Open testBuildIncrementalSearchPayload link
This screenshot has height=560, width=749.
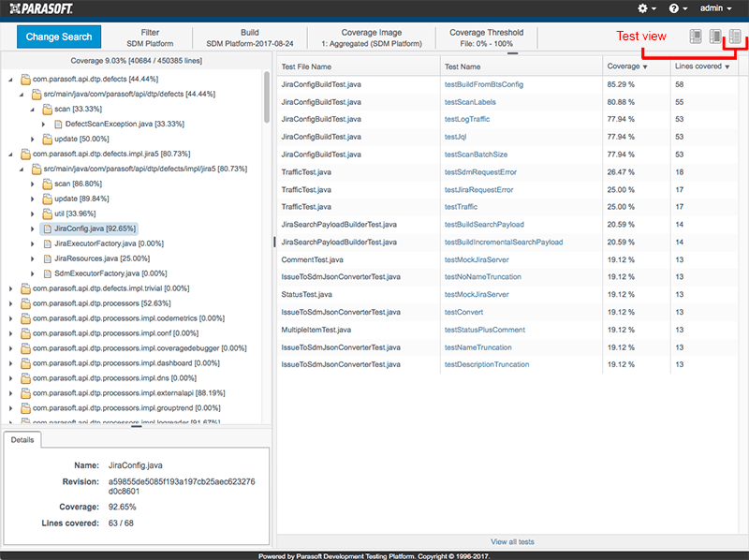tap(504, 243)
